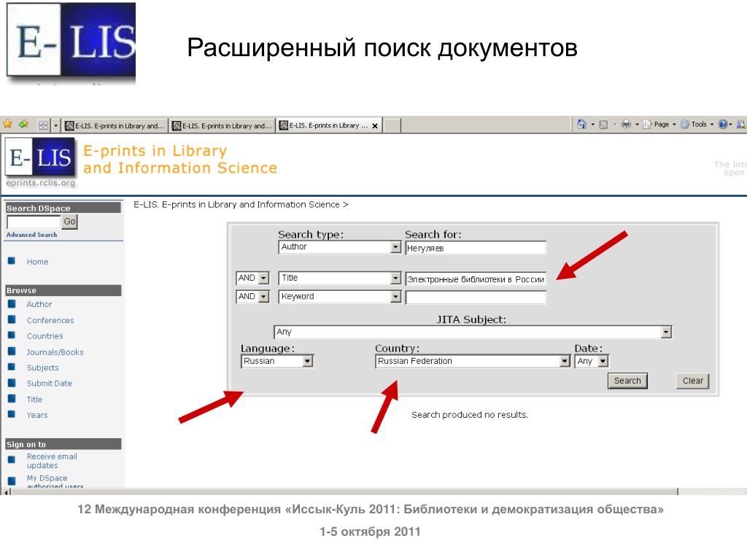The height and width of the screenshot is (560, 747).
Task: Click the Favorites star icon
Action: (7, 124)
